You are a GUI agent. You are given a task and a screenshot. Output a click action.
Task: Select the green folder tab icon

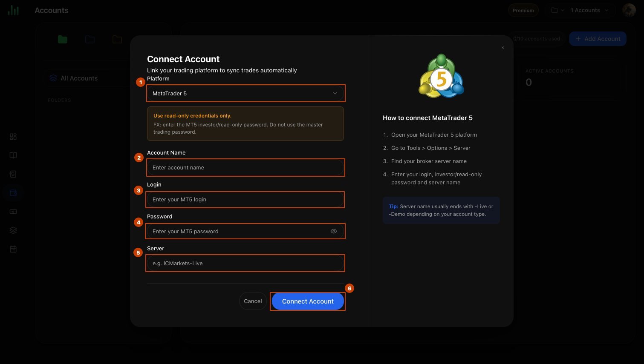click(63, 40)
